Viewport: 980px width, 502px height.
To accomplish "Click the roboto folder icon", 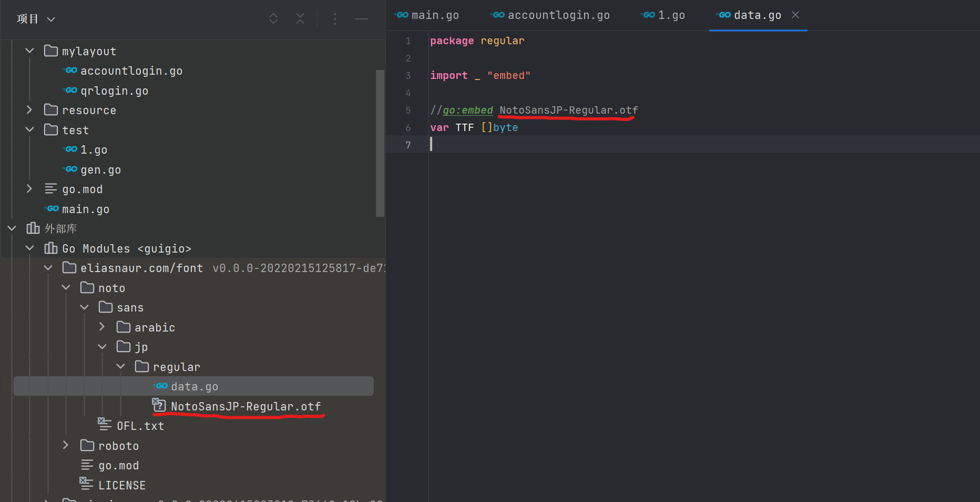I will coord(87,445).
